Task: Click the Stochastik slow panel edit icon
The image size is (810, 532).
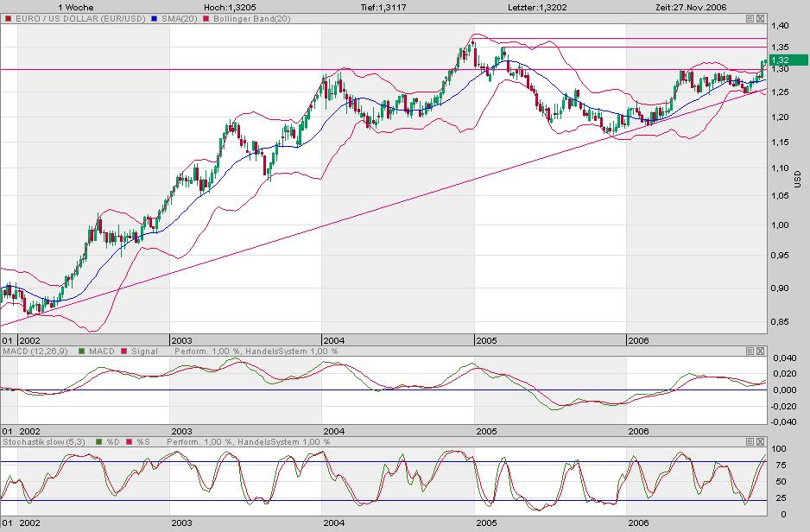Action: 750,441
